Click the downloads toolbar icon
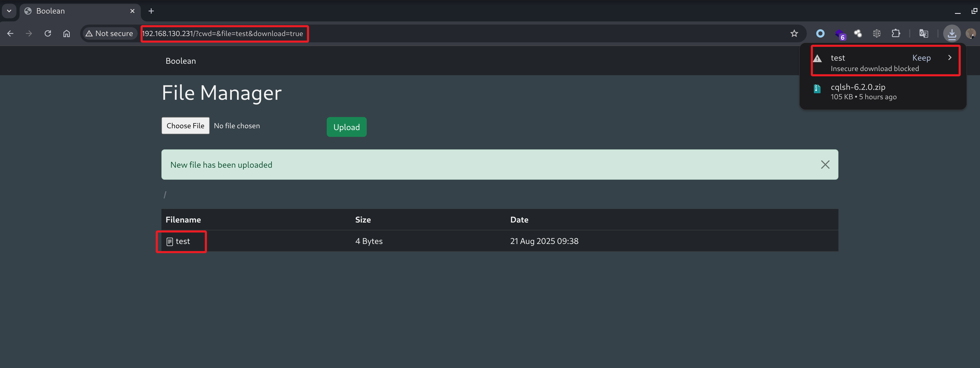Image resolution: width=980 pixels, height=368 pixels. [x=952, y=33]
